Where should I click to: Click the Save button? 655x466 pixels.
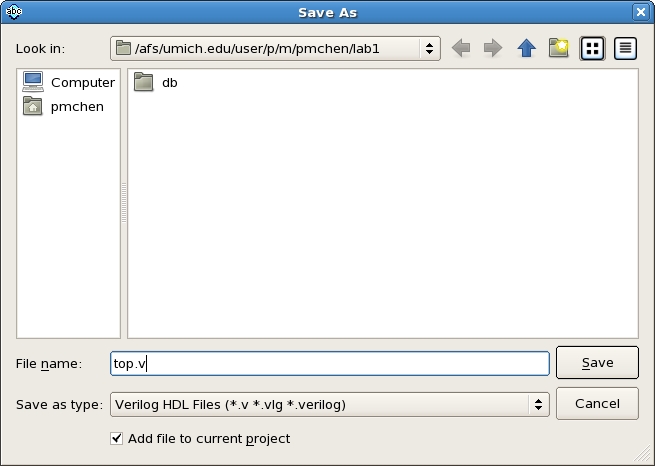coord(597,362)
